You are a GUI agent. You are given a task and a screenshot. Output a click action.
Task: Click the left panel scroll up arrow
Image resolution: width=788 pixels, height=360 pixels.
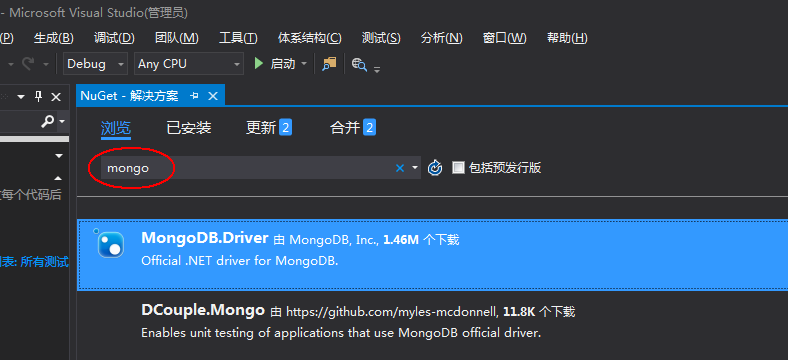(x=59, y=177)
